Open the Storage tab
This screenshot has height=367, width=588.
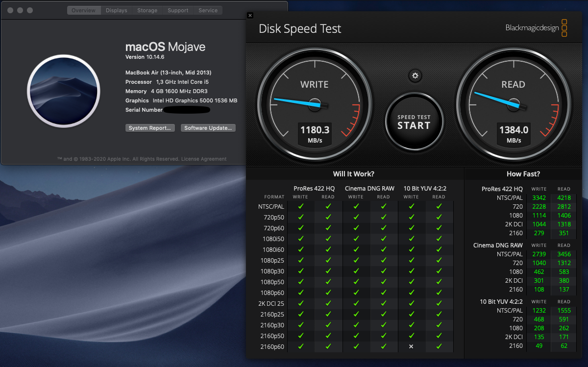pos(147,10)
